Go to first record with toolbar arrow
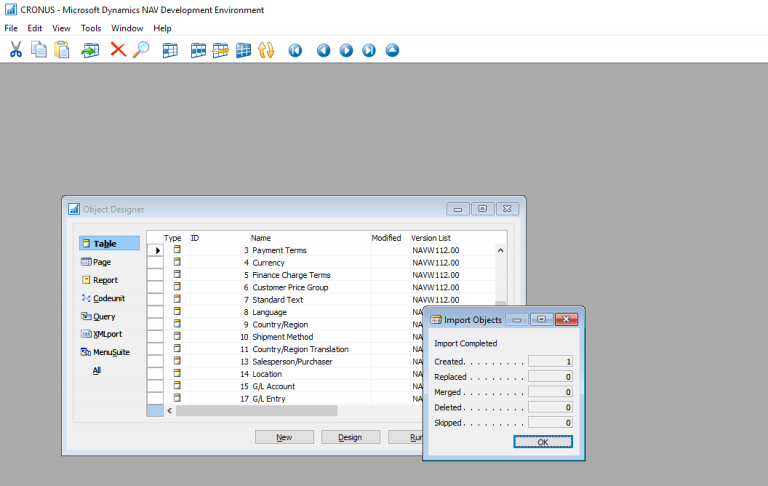 tap(295, 50)
